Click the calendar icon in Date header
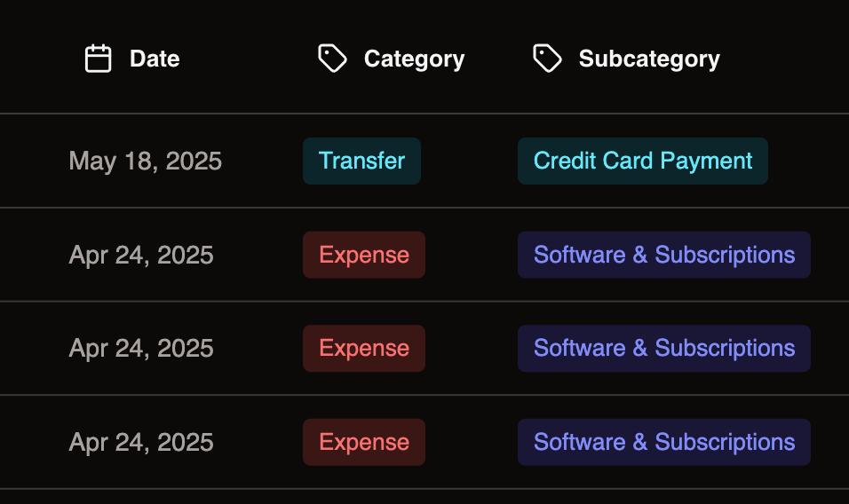The height and width of the screenshot is (504, 849). 98,59
